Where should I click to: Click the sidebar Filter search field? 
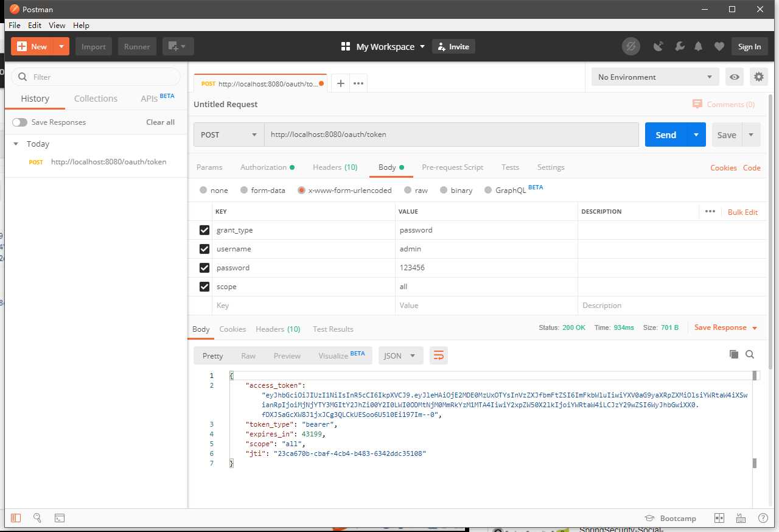96,77
